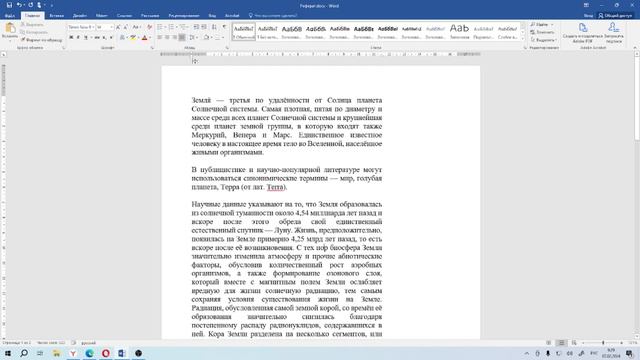Click the Paste (Вставить) clipboard icon

[10, 28]
